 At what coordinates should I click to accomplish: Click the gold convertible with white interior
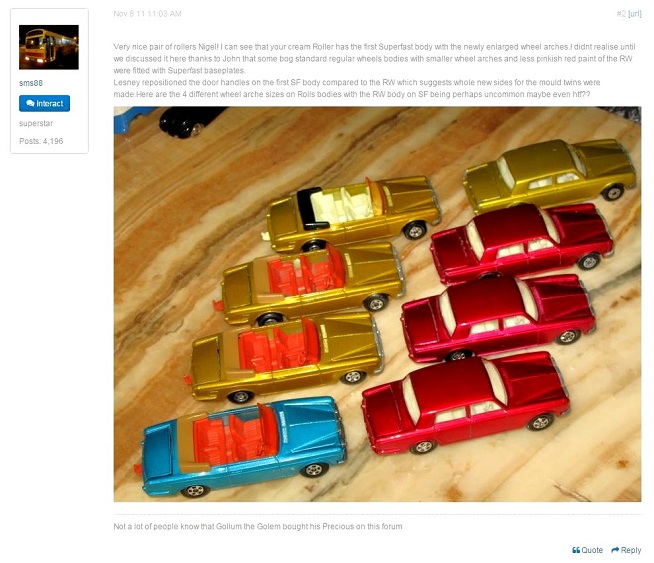point(352,214)
